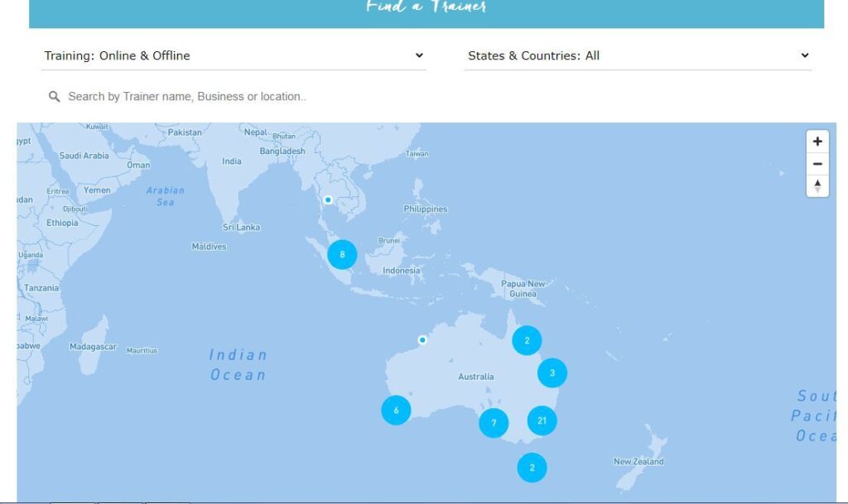Click the cluster of 7 trainers near Adelaide

coord(494,423)
